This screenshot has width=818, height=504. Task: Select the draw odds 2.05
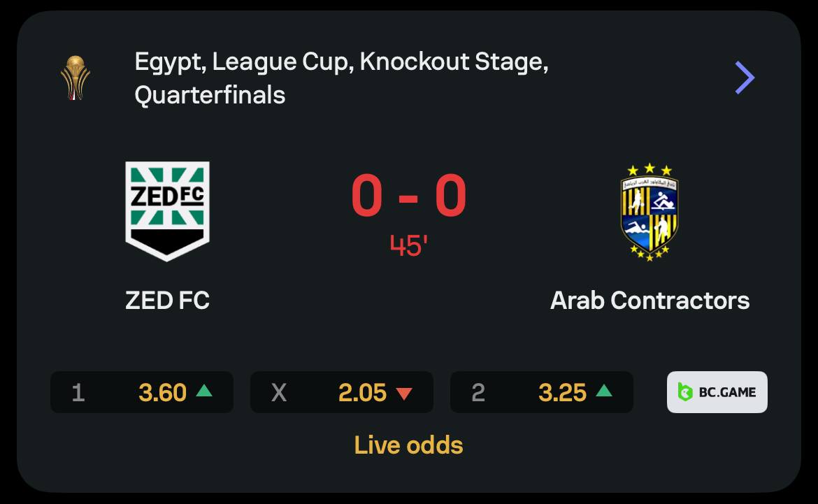click(x=362, y=393)
